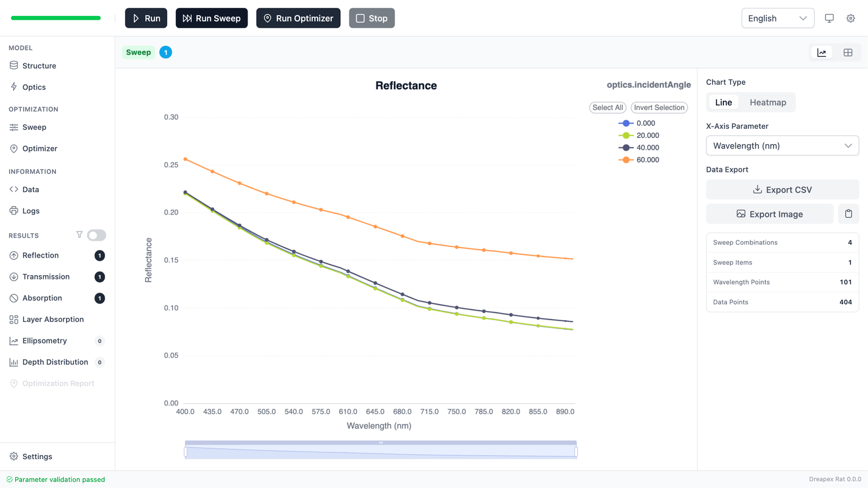Click the results filter funnel icon
Image resolution: width=868 pixels, height=488 pixels.
tap(79, 235)
